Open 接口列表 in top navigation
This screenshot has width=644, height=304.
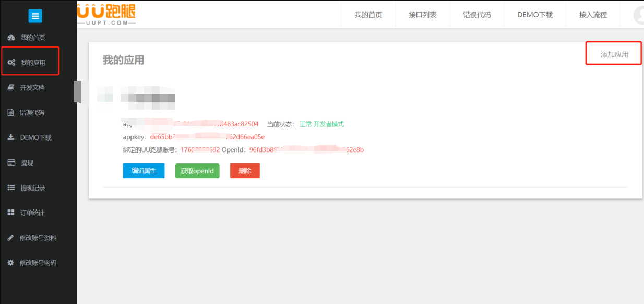click(x=423, y=15)
